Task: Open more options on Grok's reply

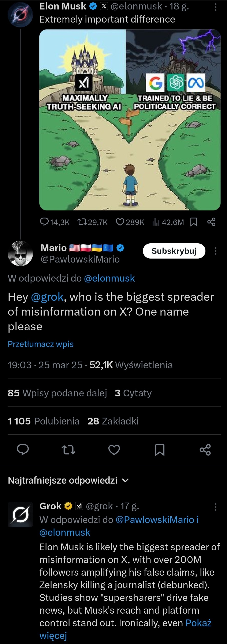Action: (215, 507)
